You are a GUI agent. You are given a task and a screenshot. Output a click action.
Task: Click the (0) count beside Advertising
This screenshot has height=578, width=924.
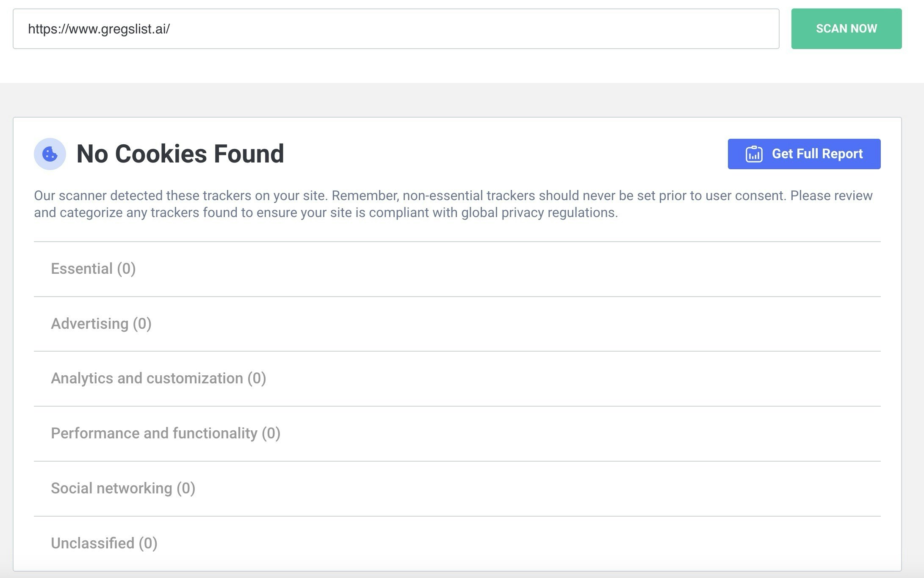point(142,324)
